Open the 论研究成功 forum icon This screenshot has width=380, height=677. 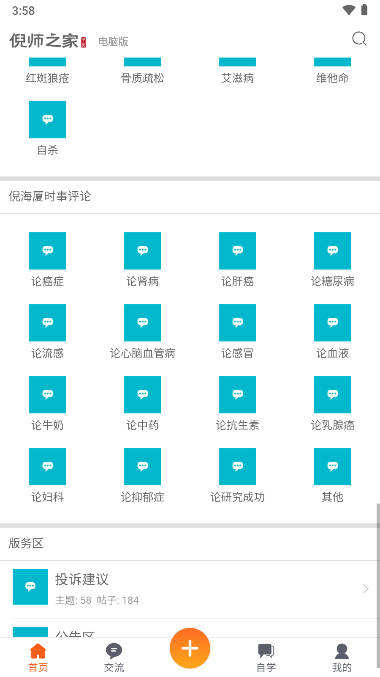click(x=238, y=466)
